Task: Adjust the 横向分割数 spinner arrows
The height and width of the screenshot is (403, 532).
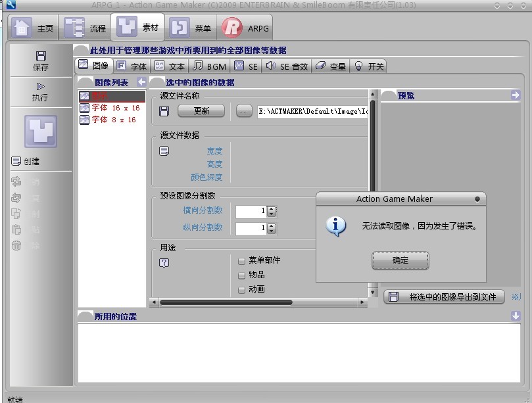Action: pos(272,211)
